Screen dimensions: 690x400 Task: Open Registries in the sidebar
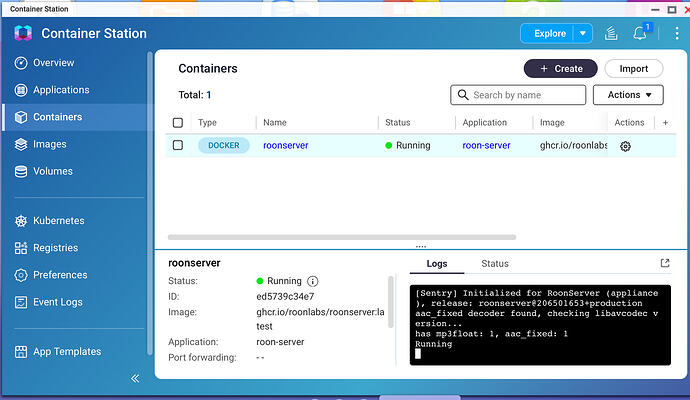(46, 248)
